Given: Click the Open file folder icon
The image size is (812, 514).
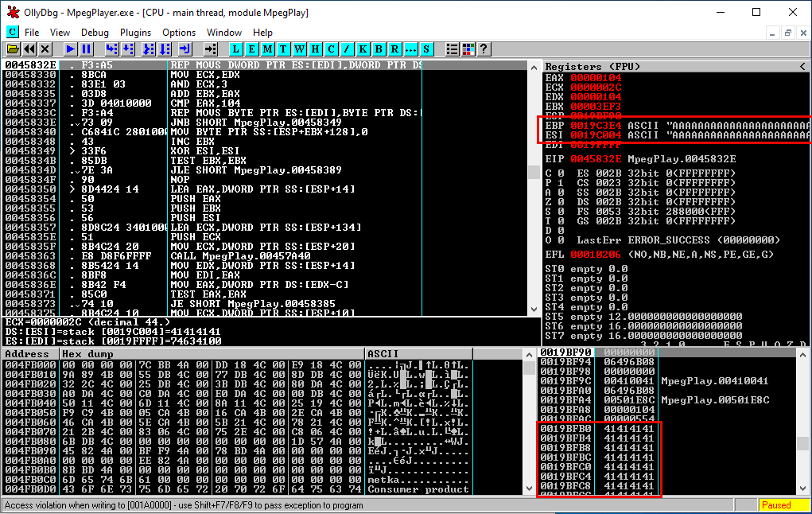Looking at the screenshot, I should [13, 49].
